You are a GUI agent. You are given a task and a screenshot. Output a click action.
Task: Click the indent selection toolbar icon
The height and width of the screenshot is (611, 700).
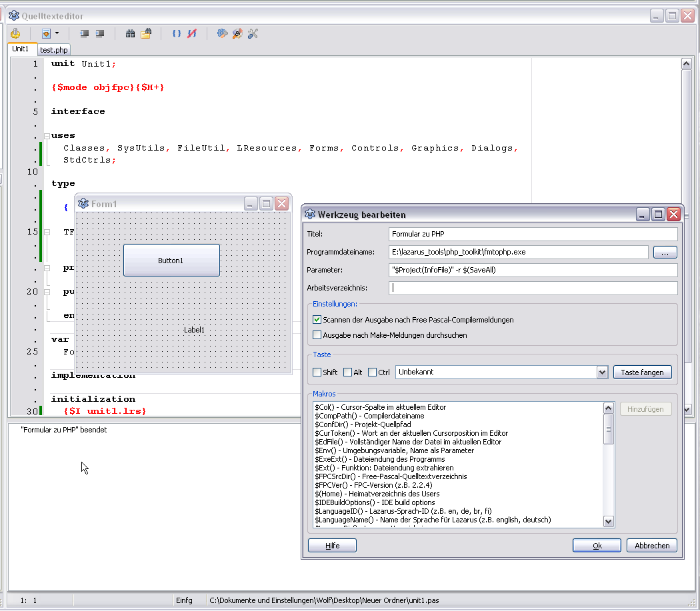point(100,33)
